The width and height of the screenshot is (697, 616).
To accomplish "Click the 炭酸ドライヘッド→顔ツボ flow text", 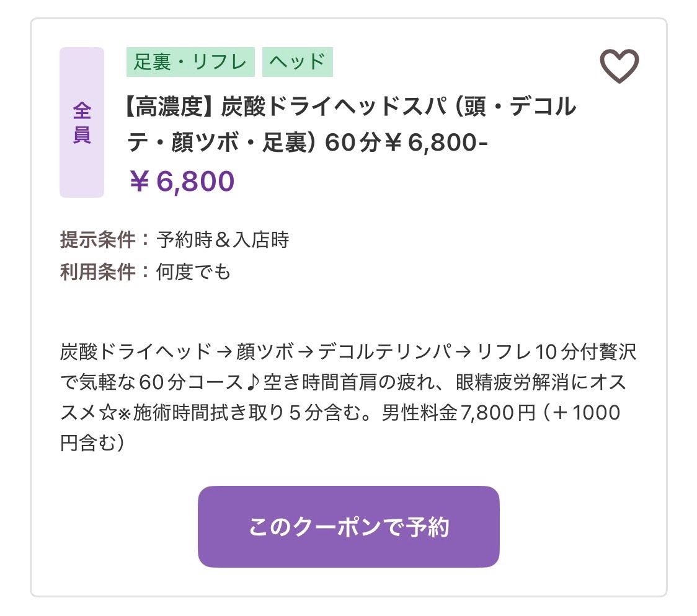I will point(177,352).
